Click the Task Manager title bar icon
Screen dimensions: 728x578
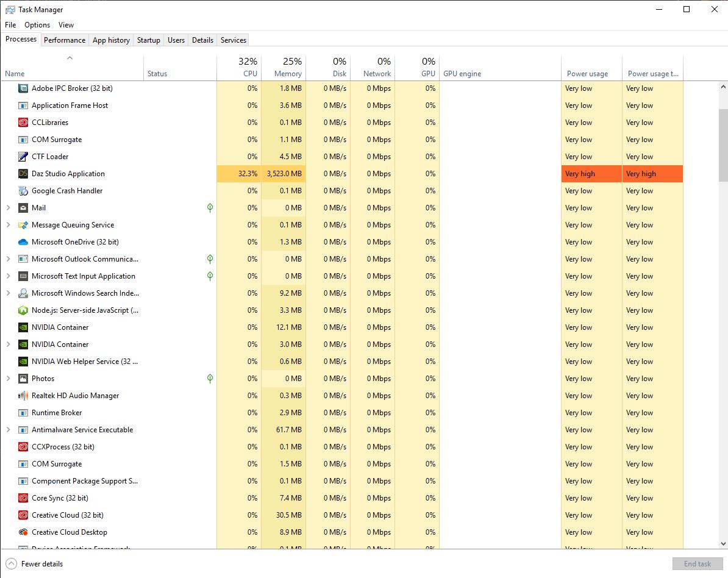10,9
